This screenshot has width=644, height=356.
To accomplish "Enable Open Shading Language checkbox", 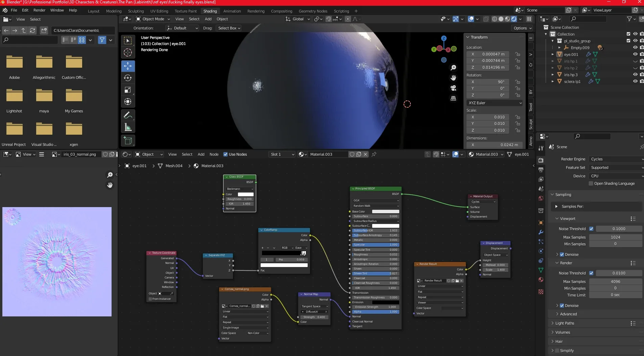I will (x=591, y=183).
